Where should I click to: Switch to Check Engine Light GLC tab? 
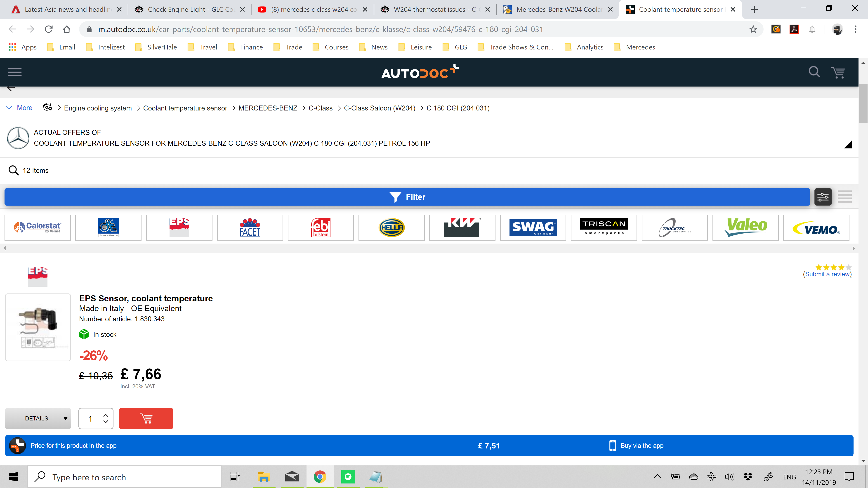pos(190,9)
